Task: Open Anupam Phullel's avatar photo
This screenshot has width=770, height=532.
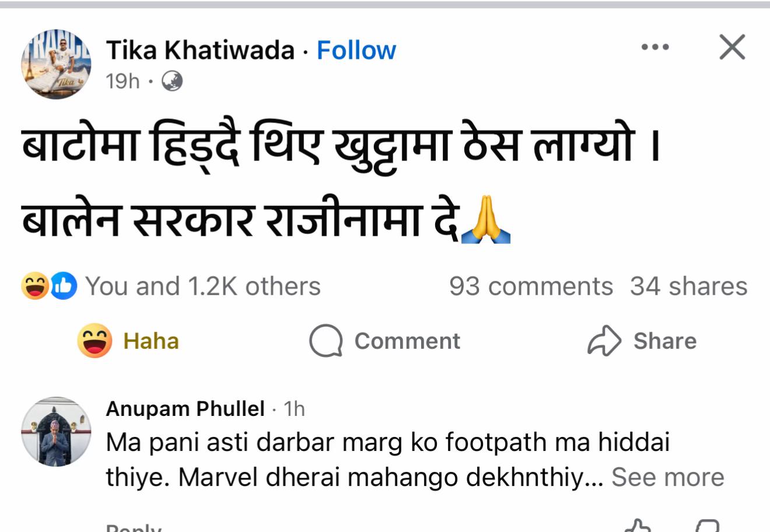Action: [x=57, y=432]
